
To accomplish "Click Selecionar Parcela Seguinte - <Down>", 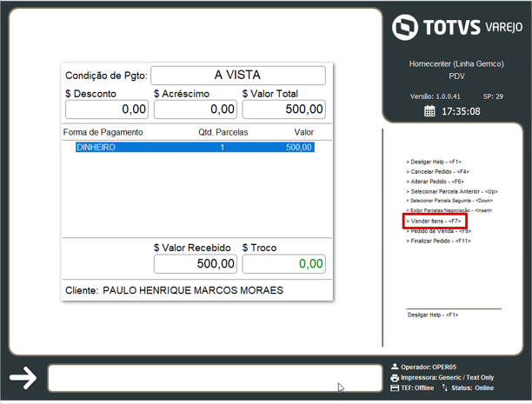I will tap(449, 201).
